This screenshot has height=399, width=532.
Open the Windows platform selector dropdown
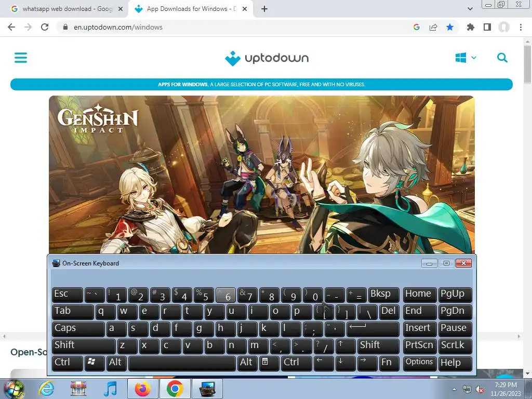[466, 58]
